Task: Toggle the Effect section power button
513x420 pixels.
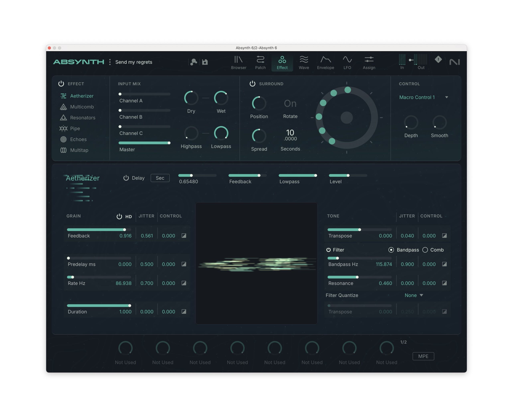Action: 61,84
